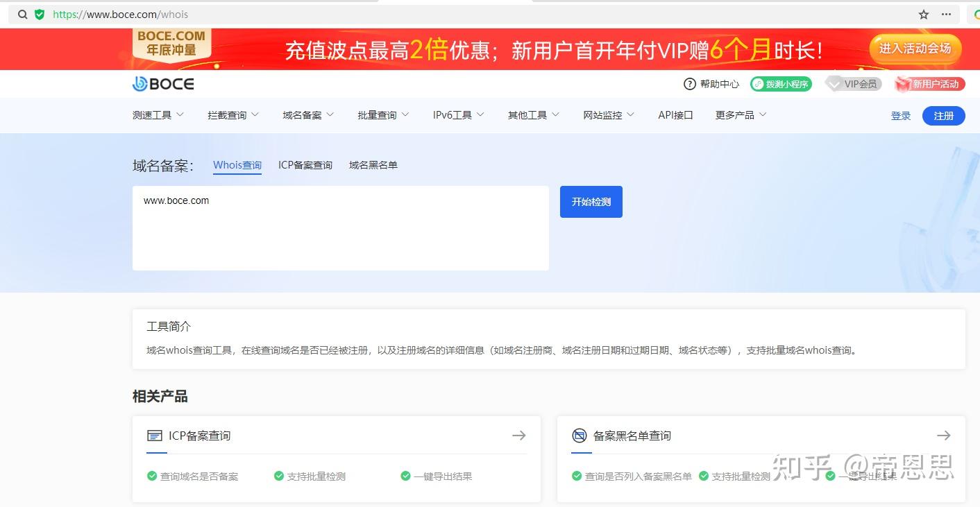The width and height of the screenshot is (980, 507).
Task: Open the 进入活动会场 banner button
Action: pyautogui.click(x=915, y=49)
